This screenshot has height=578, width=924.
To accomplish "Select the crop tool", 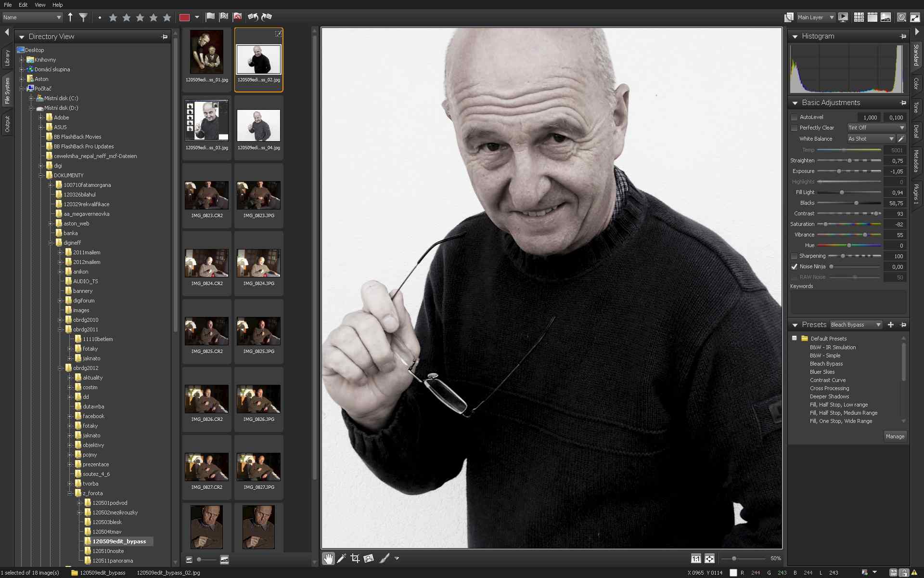I will [355, 558].
